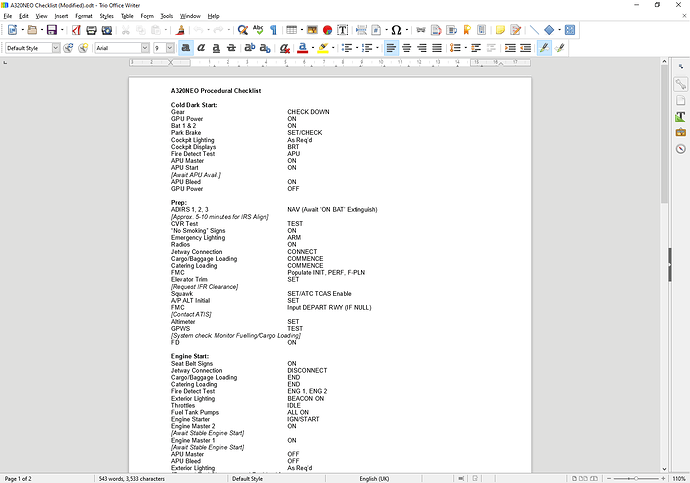Apply the red font color
This screenshot has height=483, width=690.
[302, 48]
